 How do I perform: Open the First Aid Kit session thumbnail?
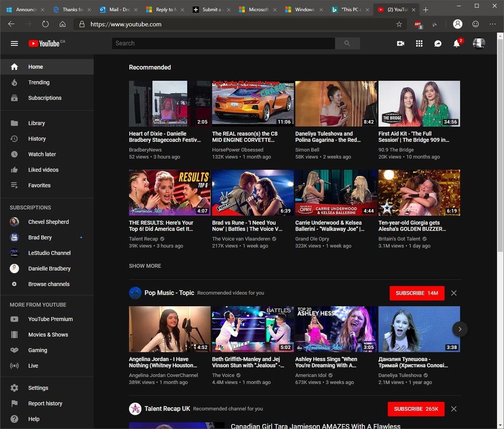(x=419, y=103)
